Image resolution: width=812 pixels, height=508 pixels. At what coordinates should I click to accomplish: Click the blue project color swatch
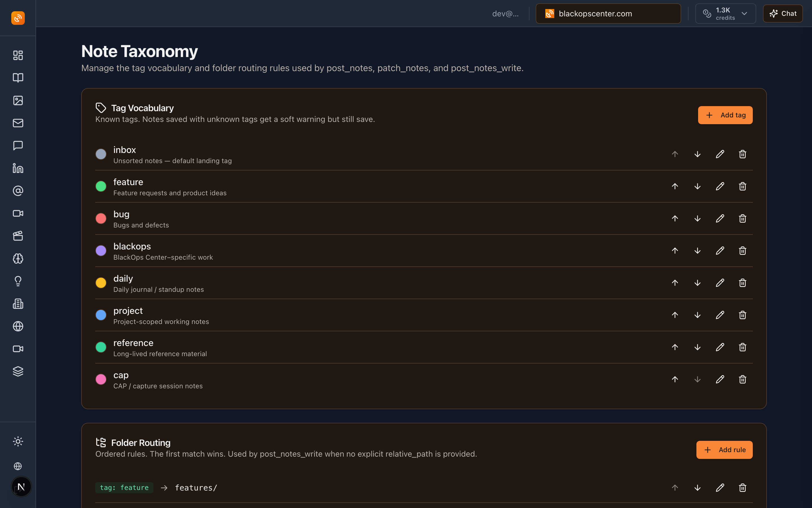click(x=101, y=315)
